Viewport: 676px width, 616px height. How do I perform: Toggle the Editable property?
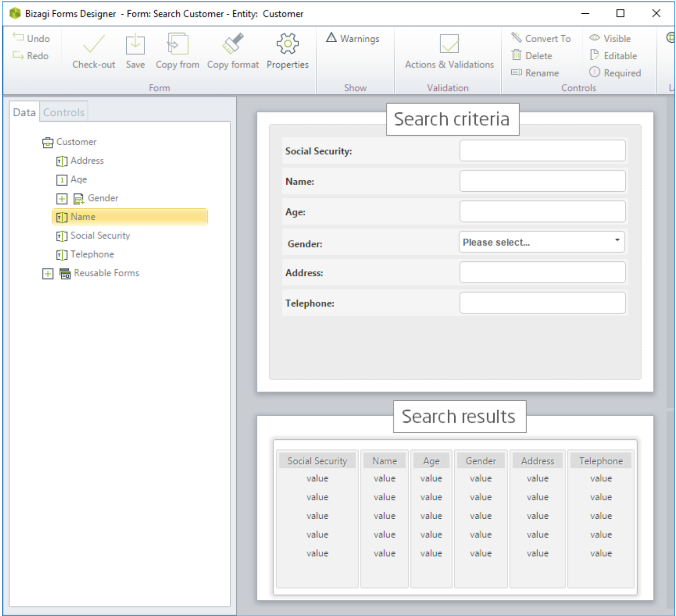(x=613, y=56)
